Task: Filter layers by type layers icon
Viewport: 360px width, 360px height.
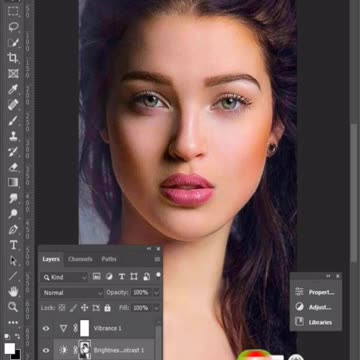Action: pos(122,276)
